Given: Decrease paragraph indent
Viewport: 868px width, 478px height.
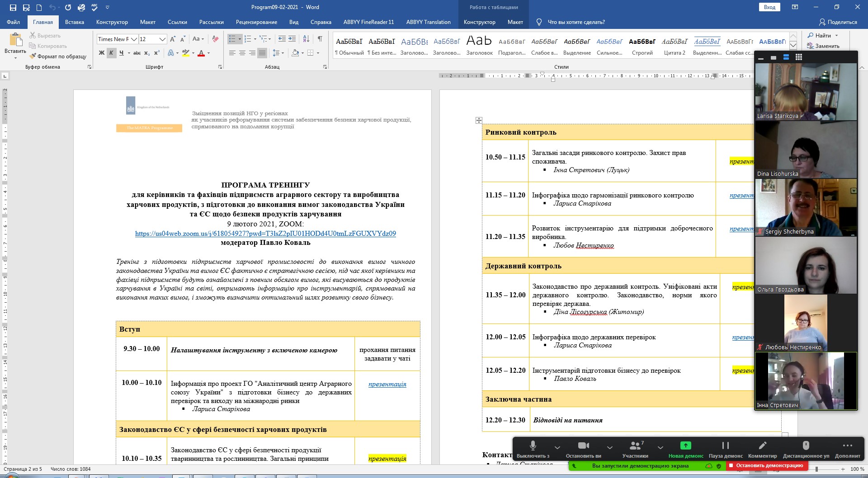Looking at the screenshot, I should (282, 39).
